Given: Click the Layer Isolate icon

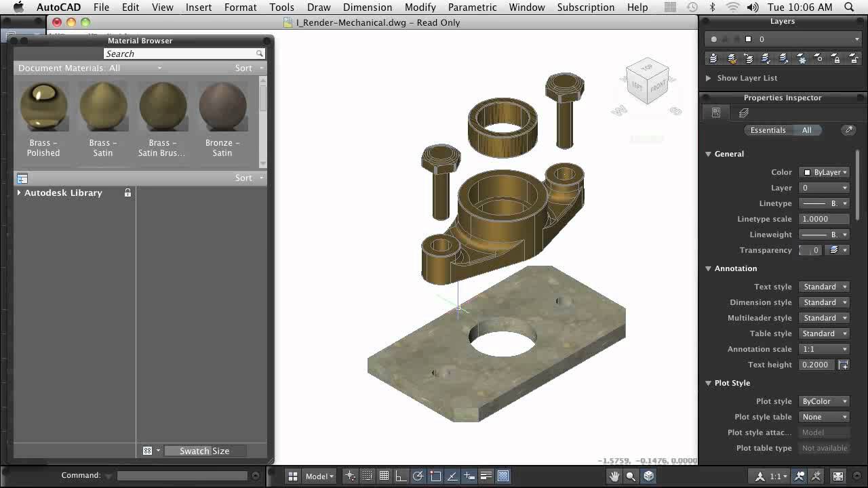Looking at the screenshot, I should 766,59.
